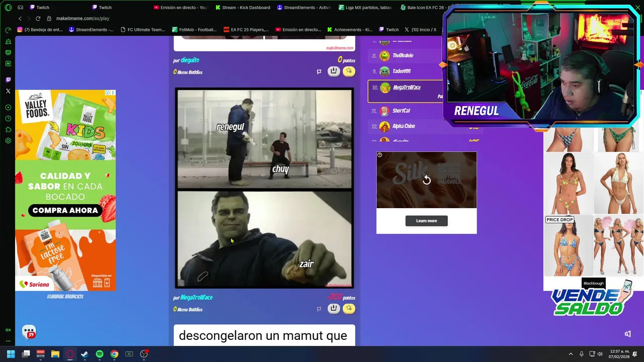Open Settings gear icon in sidebar
The image size is (644, 362).
8,141
